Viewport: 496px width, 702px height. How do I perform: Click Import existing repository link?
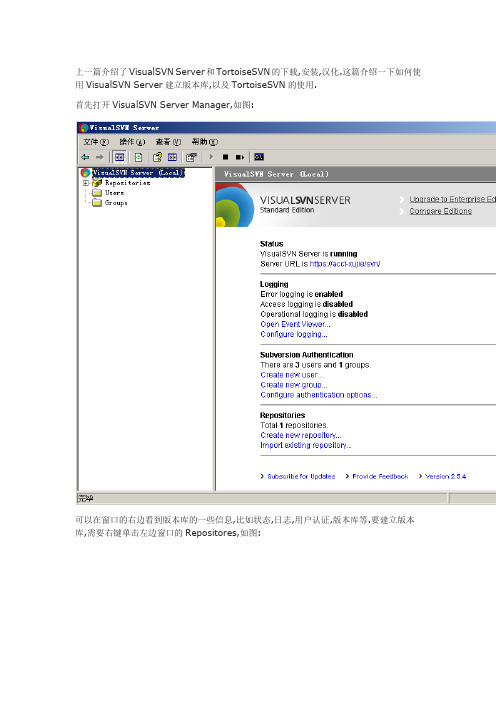coord(306,445)
